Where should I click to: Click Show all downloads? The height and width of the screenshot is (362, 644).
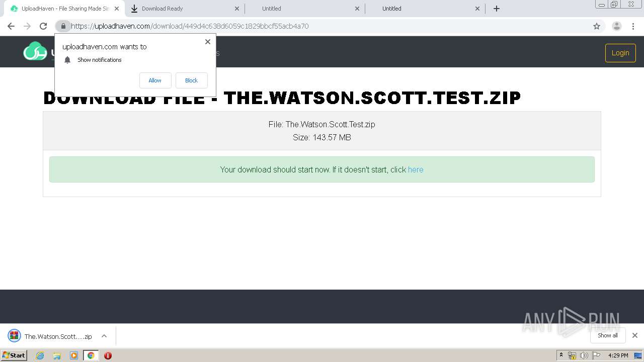[608, 335]
